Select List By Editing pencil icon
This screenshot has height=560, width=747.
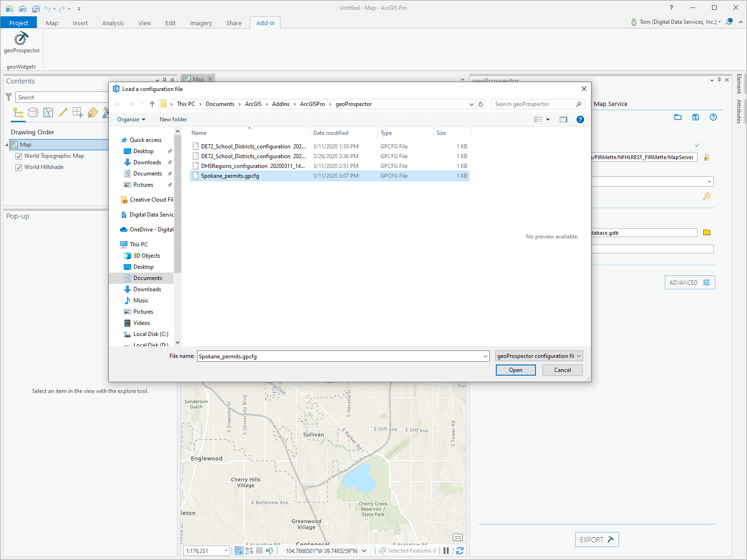coord(63,112)
